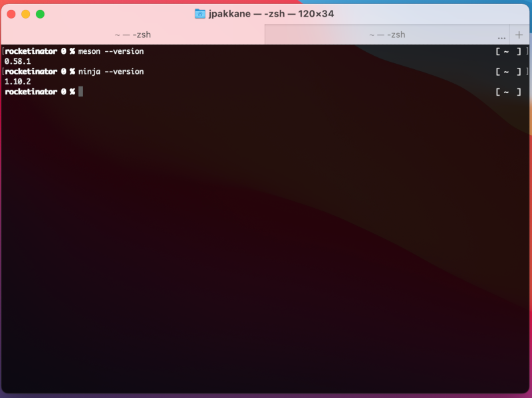532x398 pixels.
Task: Select the meson --version command text
Action: pyautogui.click(x=110, y=51)
